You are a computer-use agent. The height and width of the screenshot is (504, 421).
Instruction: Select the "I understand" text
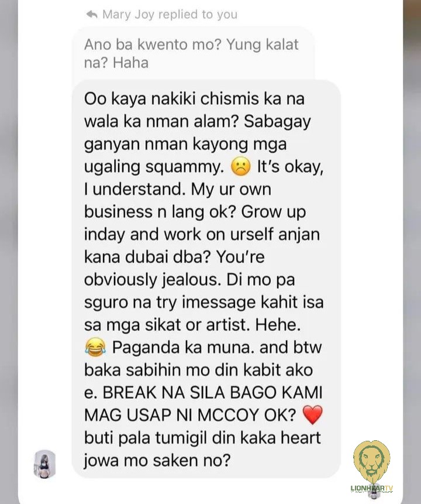point(135,189)
